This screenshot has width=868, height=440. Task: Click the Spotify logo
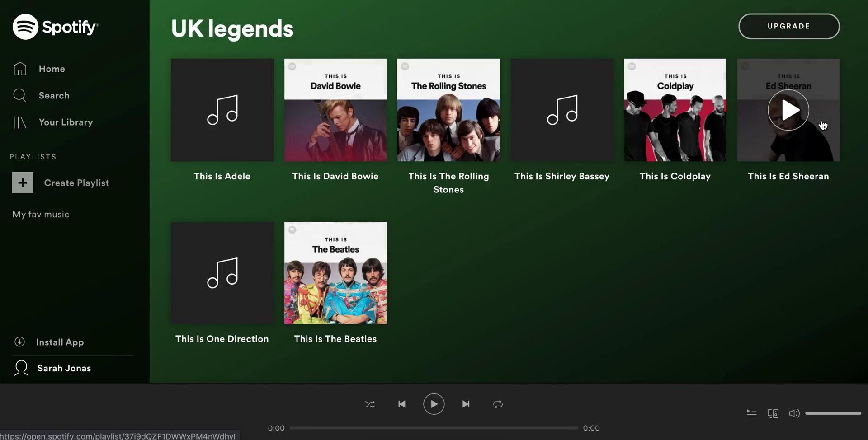(55, 27)
